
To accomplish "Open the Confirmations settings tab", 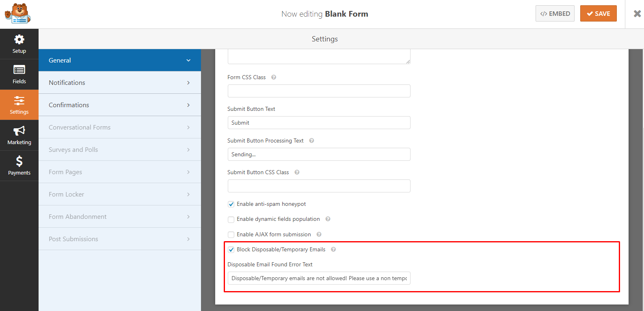I will [120, 105].
